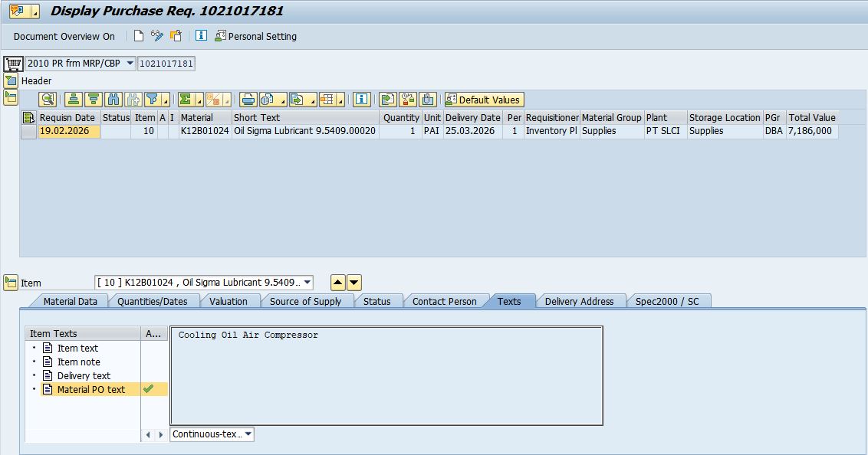Click the Find binoculars icon in grid toolbar

point(113,100)
